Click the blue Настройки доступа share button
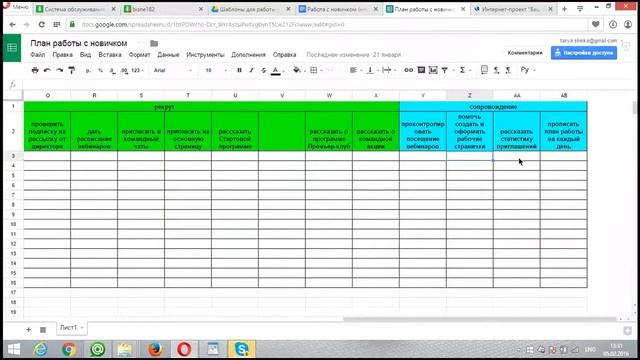The height and width of the screenshot is (360, 640). point(584,53)
